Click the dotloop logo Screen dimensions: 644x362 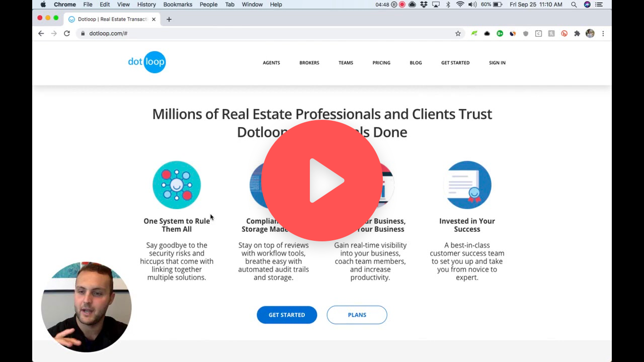[146, 62]
